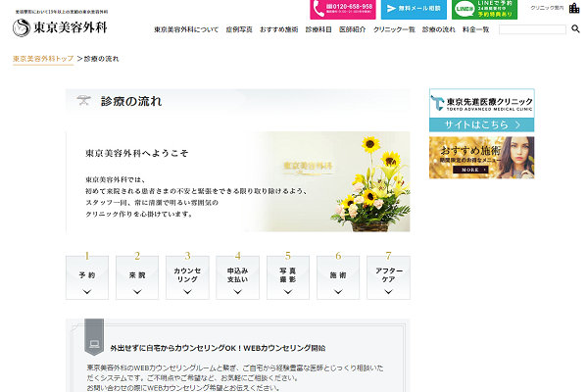The height and width of the screenshot is (392, 588).
Task: Go to 東京美容外科トップ breadcrumb link
Action: click(43, 59)
